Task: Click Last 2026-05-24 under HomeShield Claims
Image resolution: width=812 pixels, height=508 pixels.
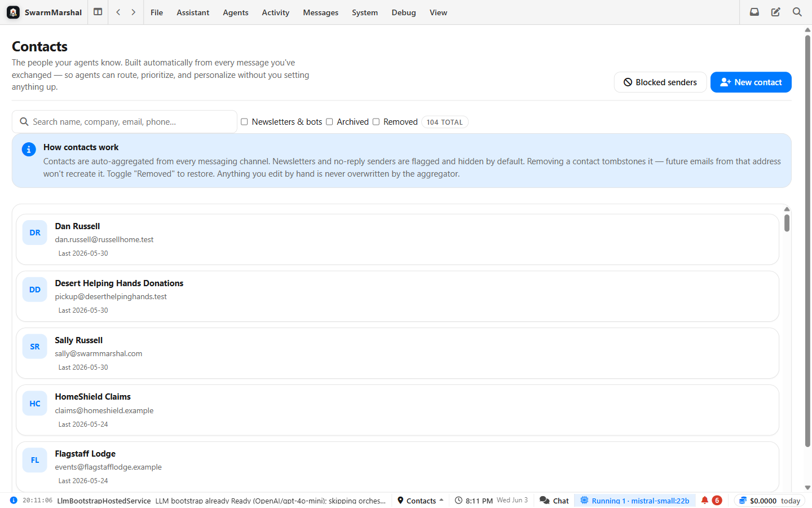Action: point(83,424)
